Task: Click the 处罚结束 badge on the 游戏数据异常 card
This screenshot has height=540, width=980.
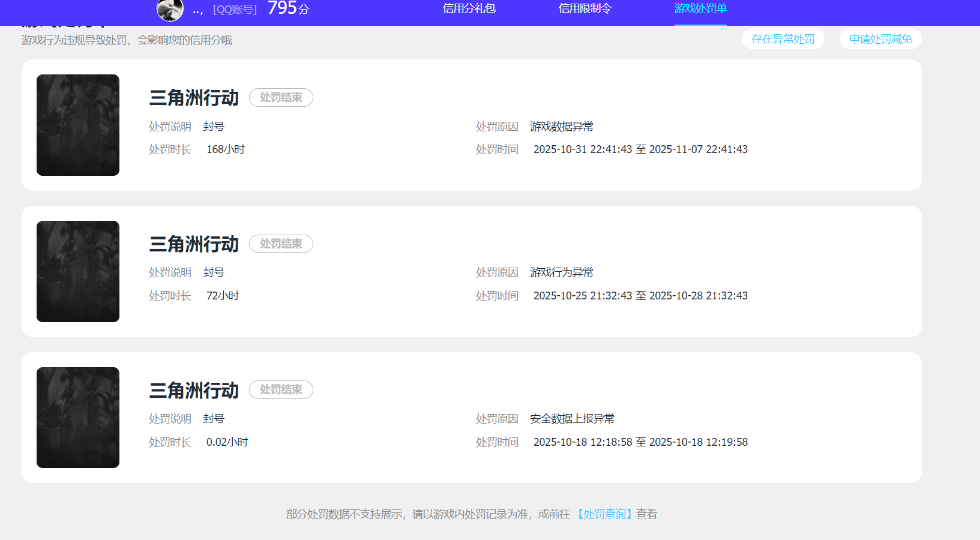Action: click(281, 98)
